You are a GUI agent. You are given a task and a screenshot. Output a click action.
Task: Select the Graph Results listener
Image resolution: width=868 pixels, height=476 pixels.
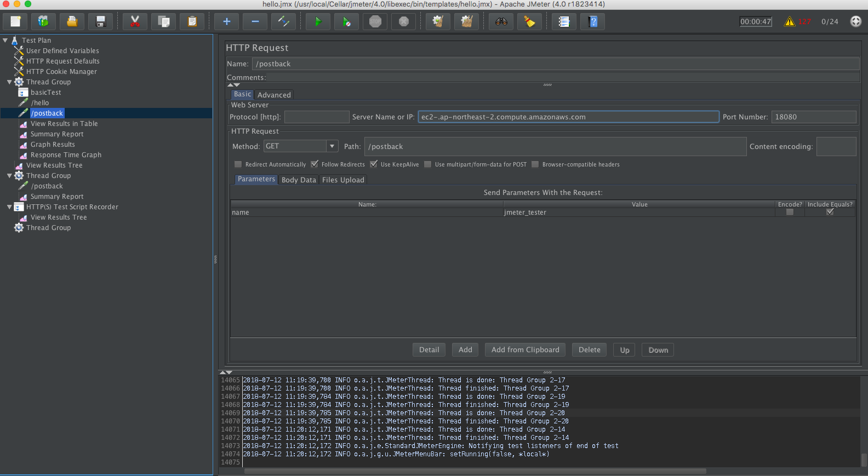click(53, 145)
